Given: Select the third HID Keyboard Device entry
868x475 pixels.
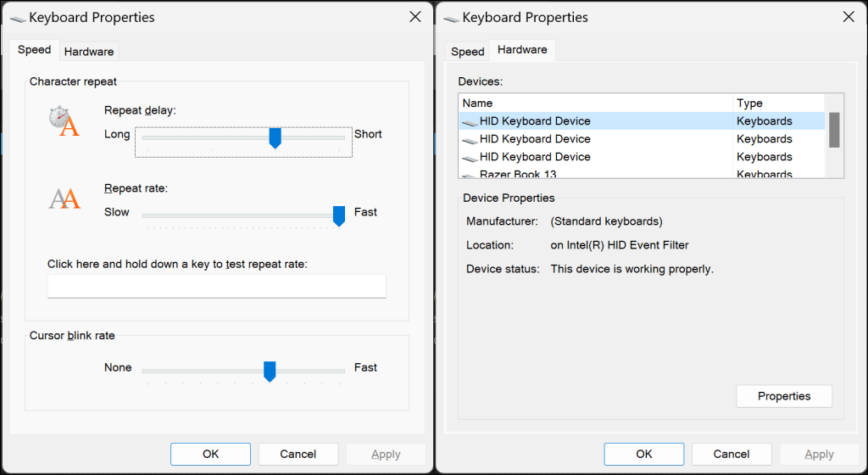Looking at the screenshot, I should (535, 157).
